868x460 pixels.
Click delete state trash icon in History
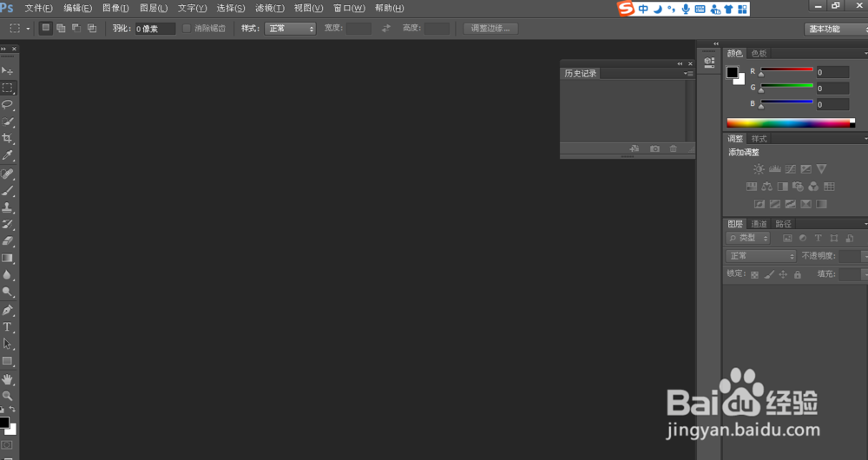[674, 148]
